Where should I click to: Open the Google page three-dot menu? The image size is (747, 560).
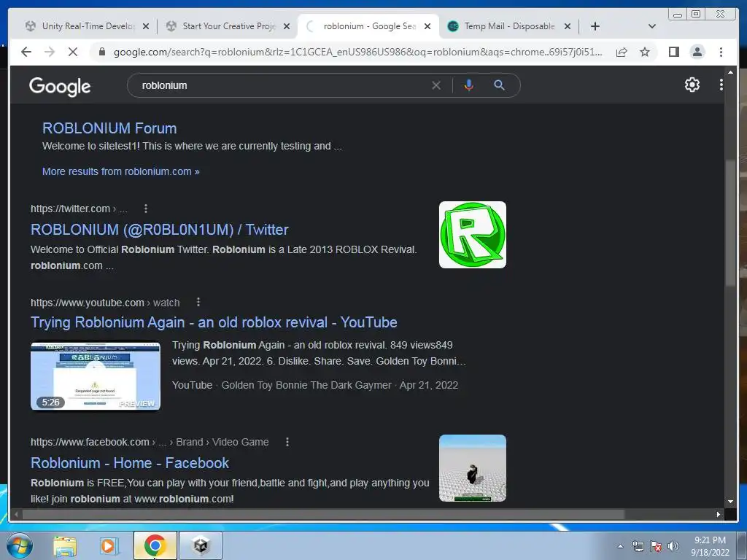(x=721, y=85)
